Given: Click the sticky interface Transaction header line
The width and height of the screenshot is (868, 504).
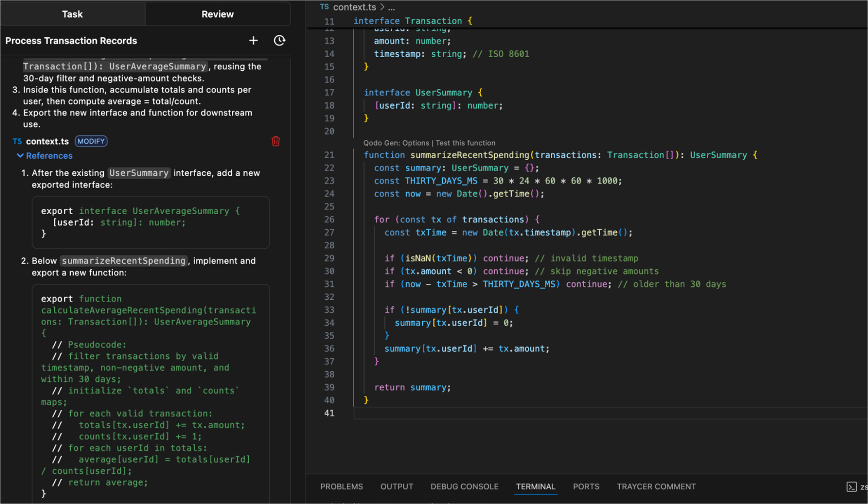Looking at the screenshot, I should coord(412,21).
